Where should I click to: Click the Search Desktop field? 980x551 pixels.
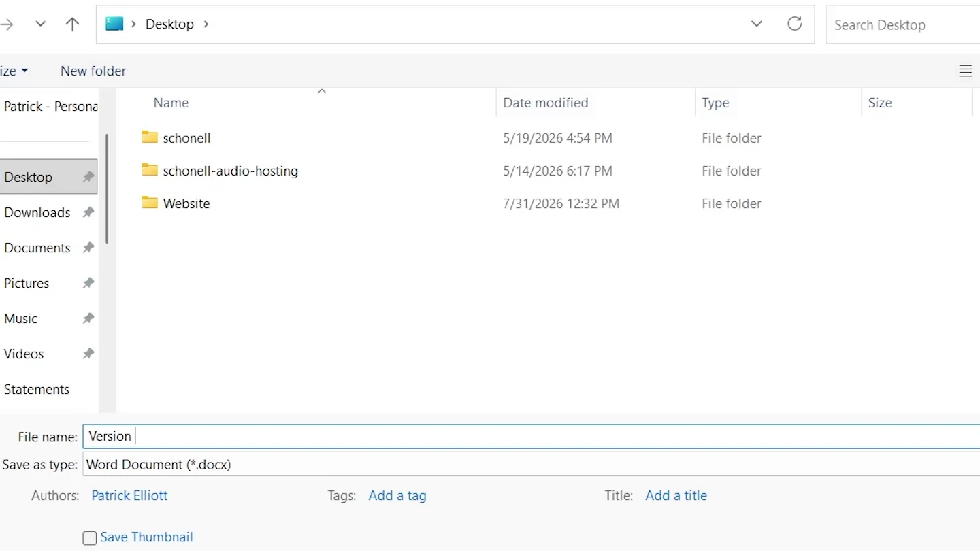(x=903, y=24)
